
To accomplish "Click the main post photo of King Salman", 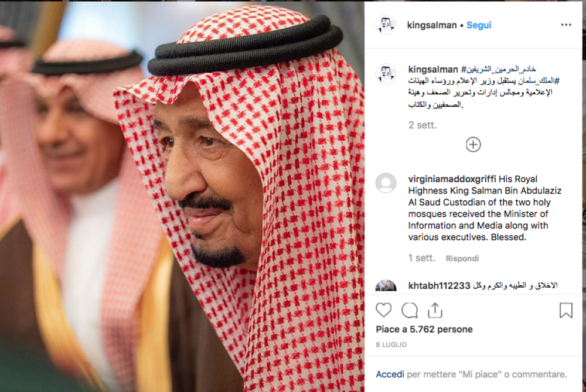I will tap(182, 196).
